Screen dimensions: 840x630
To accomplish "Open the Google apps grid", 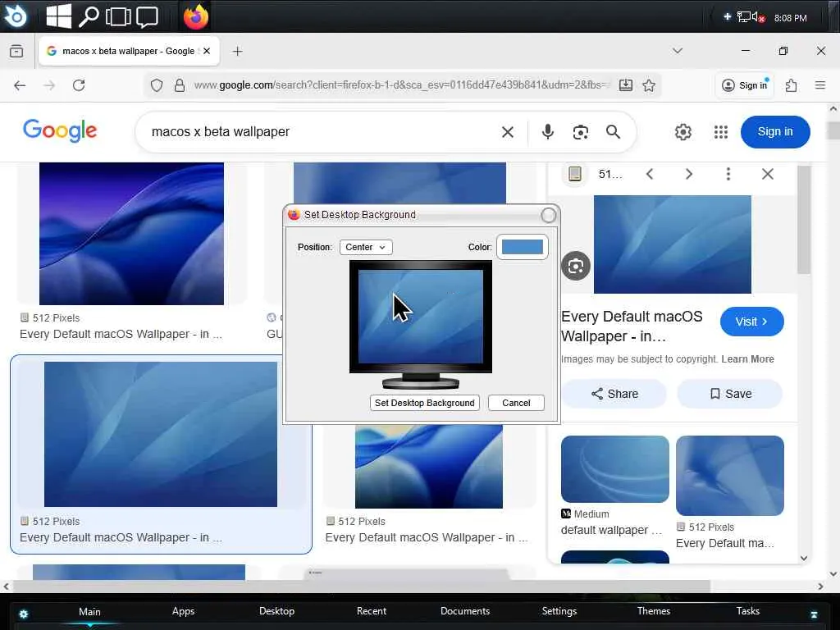I will click(x=720, y=132).
